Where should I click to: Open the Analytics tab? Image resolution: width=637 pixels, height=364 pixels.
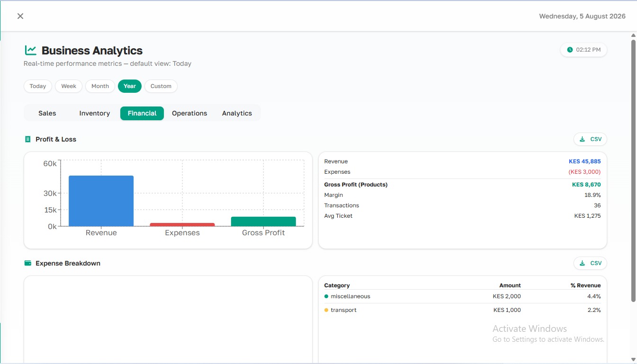coord(237,113)
